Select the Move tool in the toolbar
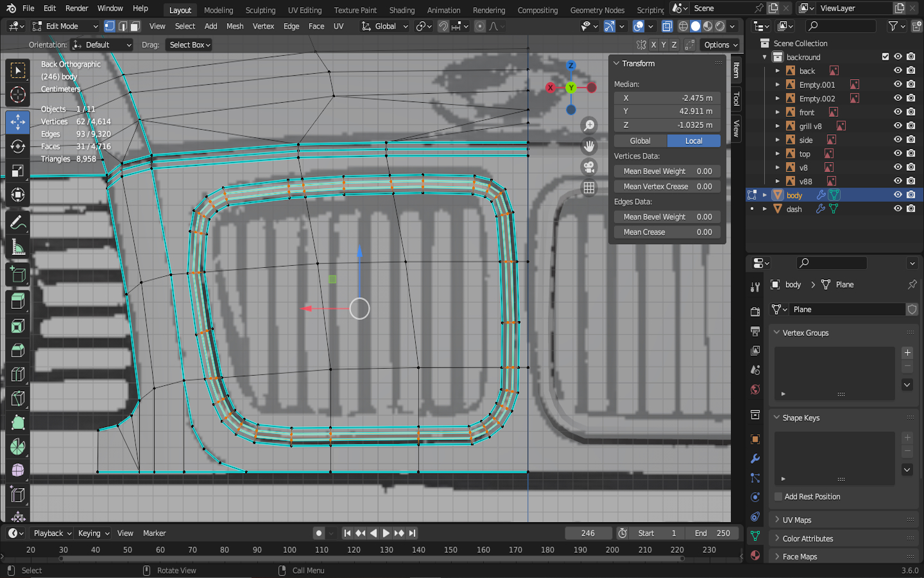This screenshot has width=924, height=578. click(x=18, y=121)
